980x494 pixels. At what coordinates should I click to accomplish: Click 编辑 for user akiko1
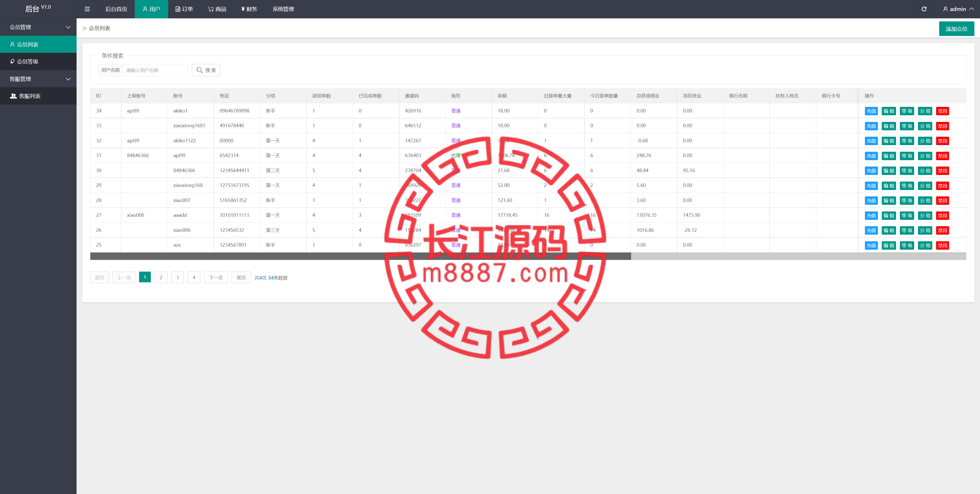(x=889, y=111)
